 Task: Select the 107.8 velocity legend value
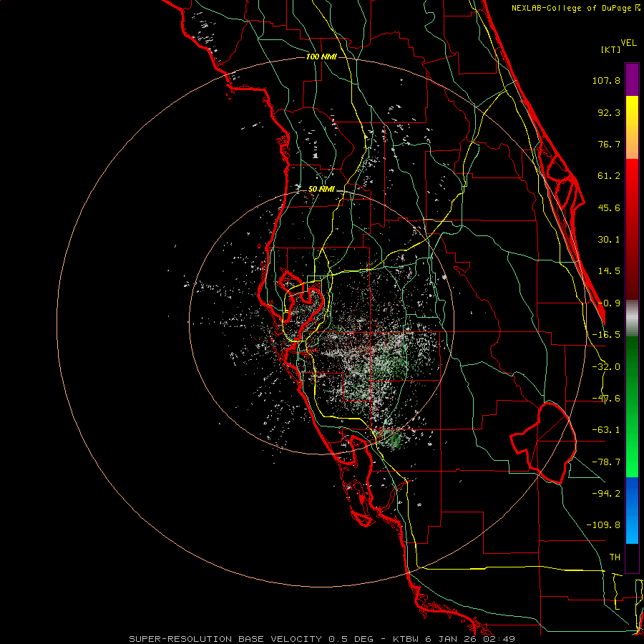pos(606,80)
